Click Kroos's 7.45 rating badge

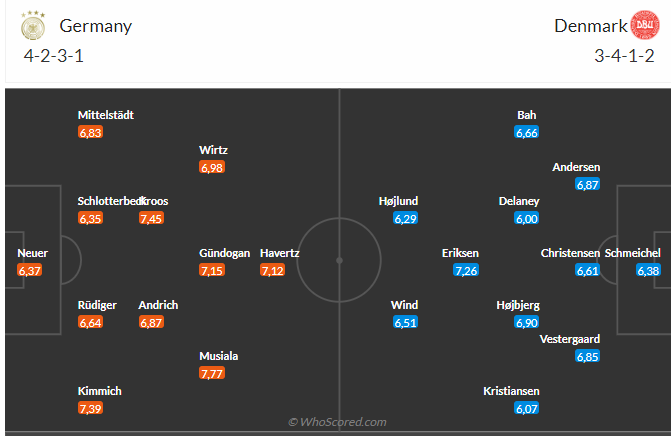(151, 219)
